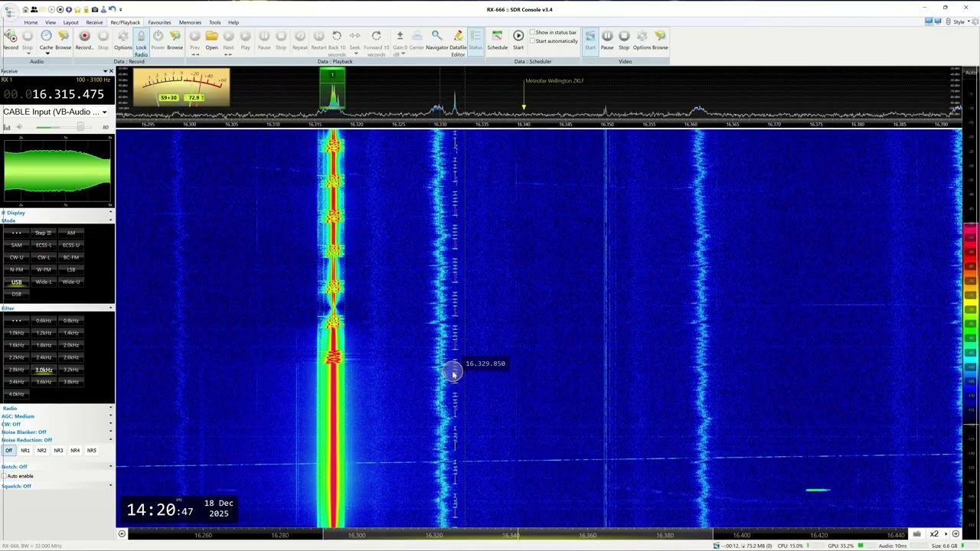Play the loaded data file
Screen dimensions: 980x551
tap(245, 39)
